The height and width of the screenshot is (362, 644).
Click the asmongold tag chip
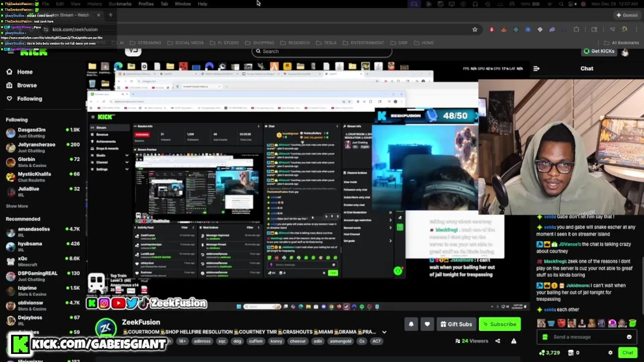pyautogui.click(x=340, y=341)
